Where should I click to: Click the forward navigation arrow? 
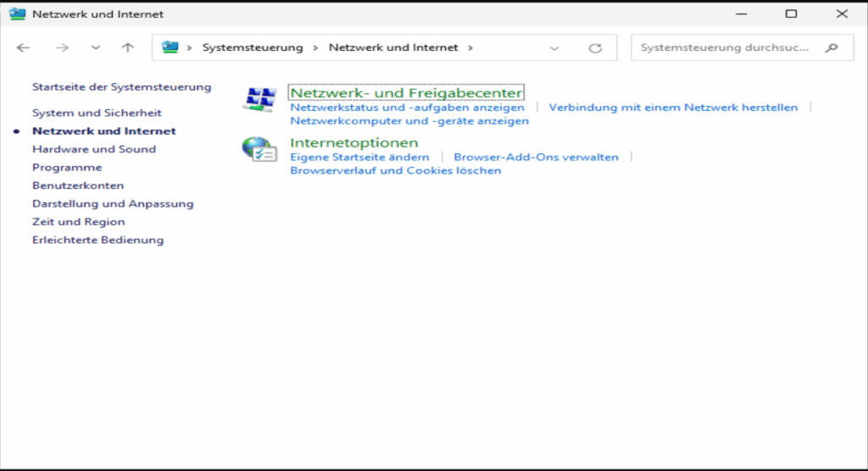point(62,47)
